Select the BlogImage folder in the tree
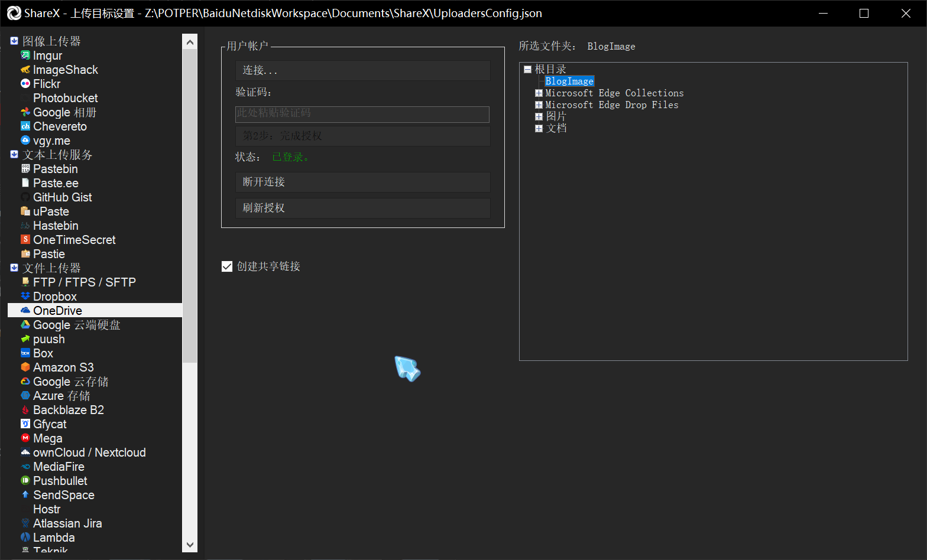Viewport: 927px width, 560px height. point(569,82)
